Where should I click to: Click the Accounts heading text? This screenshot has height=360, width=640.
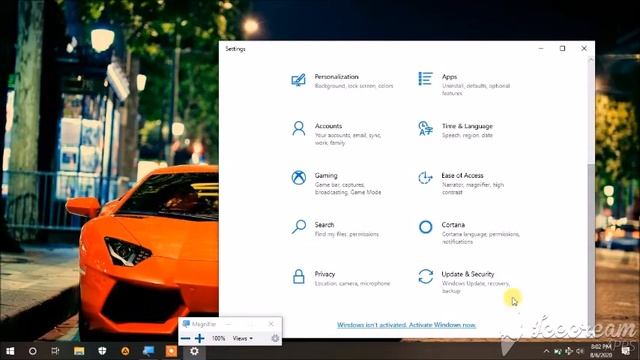pos(328,126)
